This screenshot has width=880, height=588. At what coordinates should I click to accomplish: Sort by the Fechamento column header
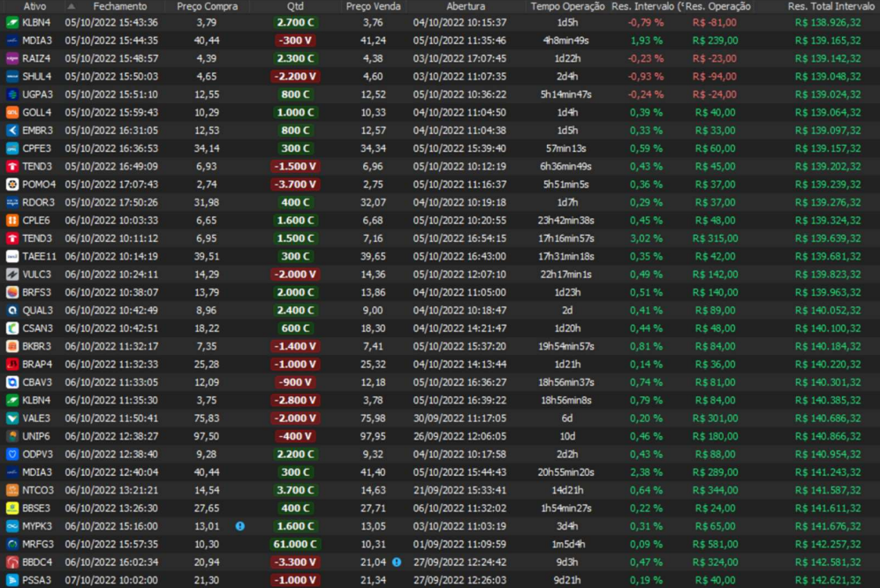(x=119, y=6)
